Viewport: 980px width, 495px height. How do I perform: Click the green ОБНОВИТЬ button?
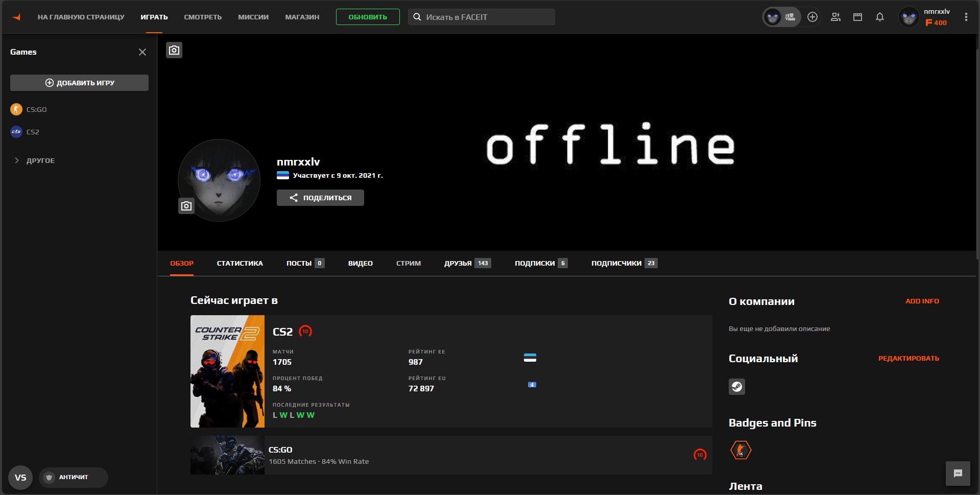click(x=368, y=17)
